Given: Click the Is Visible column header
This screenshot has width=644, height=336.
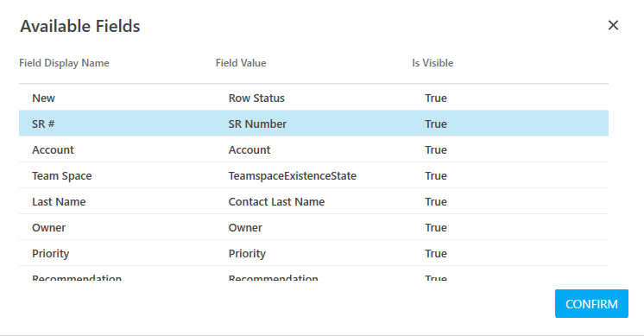Looking at the screenshot, I should (x=432, y=63).
